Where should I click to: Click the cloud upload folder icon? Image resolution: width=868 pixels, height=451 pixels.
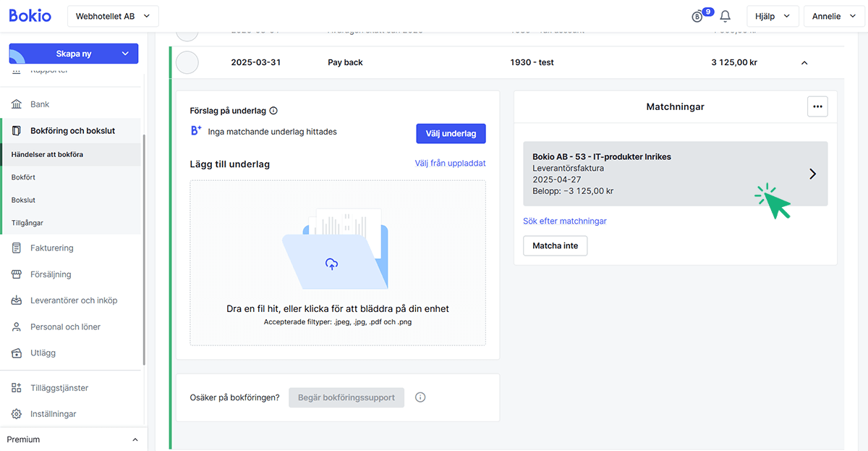tap(331, 264)
